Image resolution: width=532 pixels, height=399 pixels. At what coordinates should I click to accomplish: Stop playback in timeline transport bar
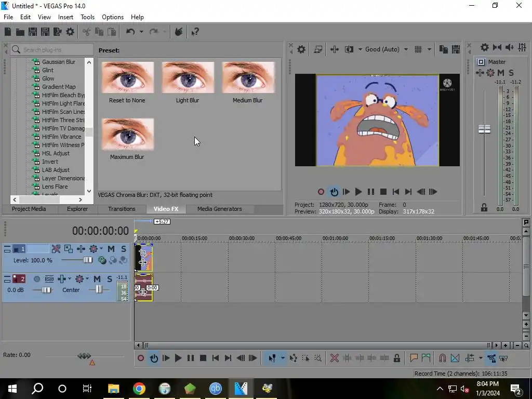203,358
